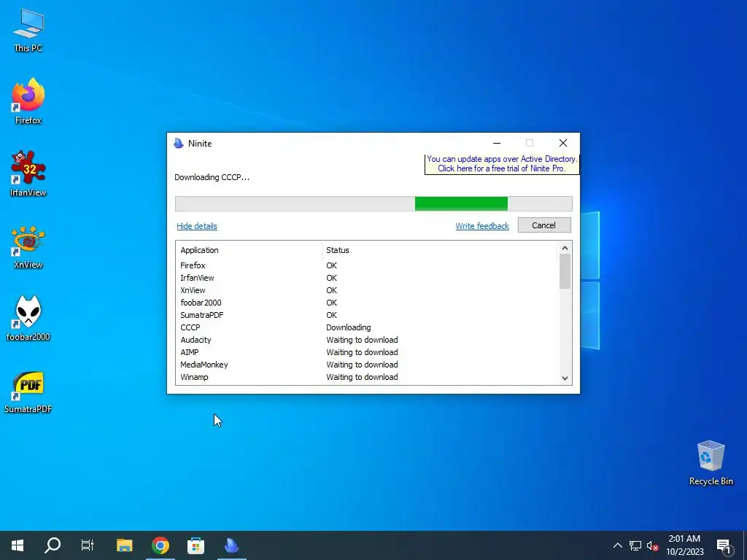Viewport: 747px width, 560px height.
Task: Click the Status column header
Action: (x=440, y=251)
